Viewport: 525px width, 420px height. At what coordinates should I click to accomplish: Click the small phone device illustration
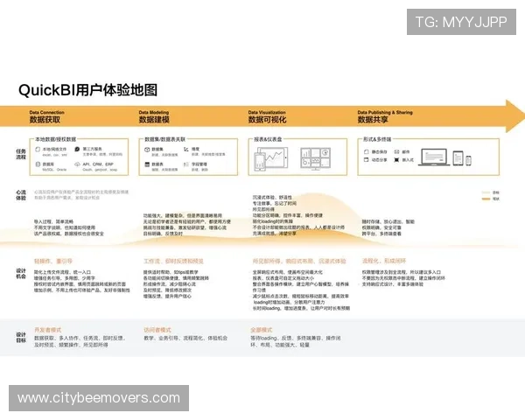coord(468,160)
